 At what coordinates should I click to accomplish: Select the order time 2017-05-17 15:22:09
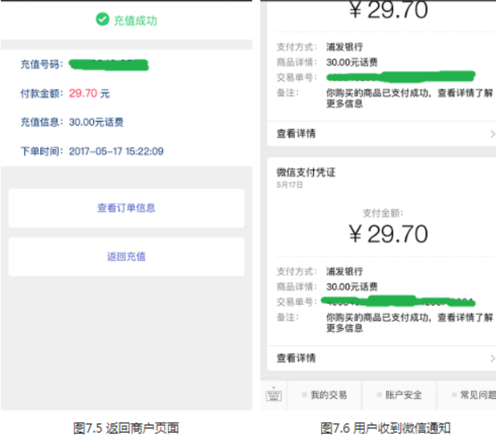pyautogui.click(x=116, y=151)
